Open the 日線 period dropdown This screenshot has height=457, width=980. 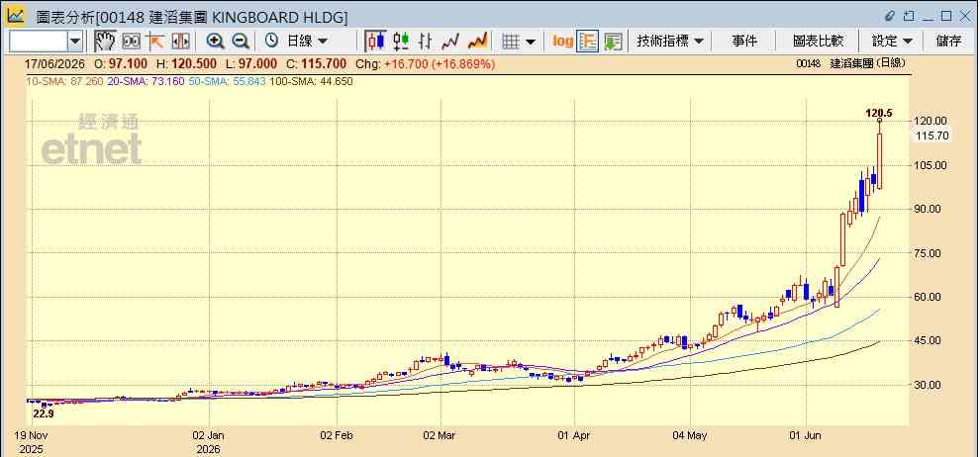point(307,42)
